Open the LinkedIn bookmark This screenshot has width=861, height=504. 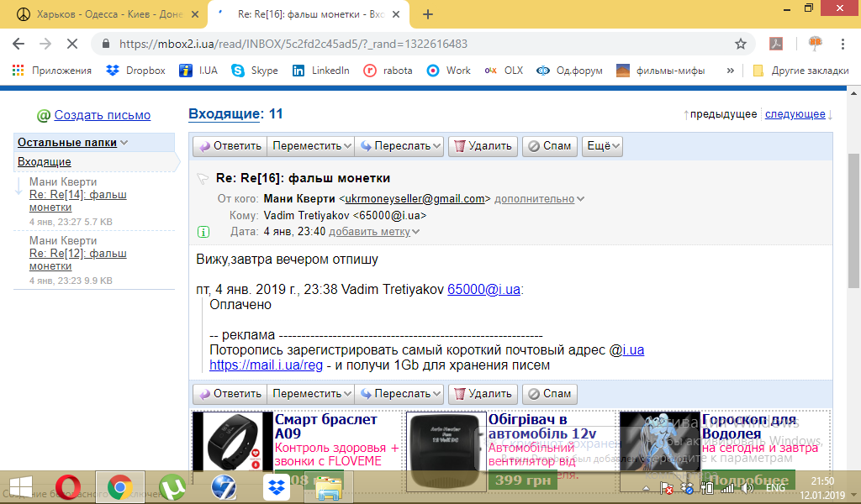[x=321, y=71]
